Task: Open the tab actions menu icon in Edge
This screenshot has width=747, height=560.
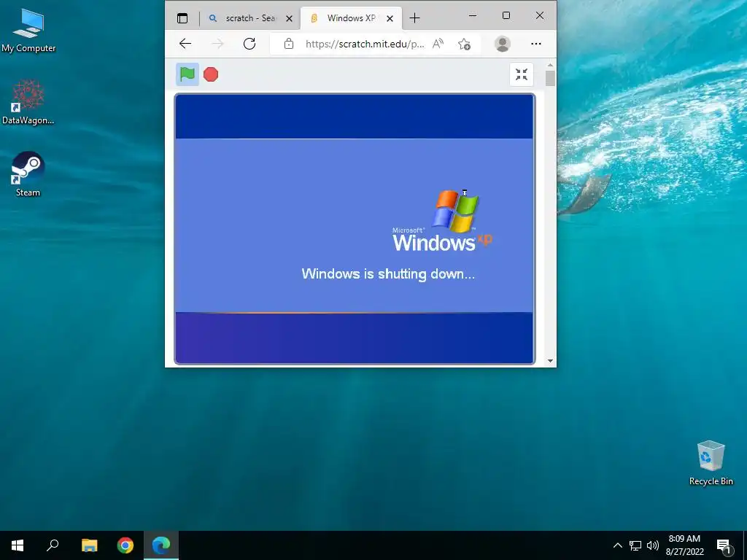Action: coord(182,18)
